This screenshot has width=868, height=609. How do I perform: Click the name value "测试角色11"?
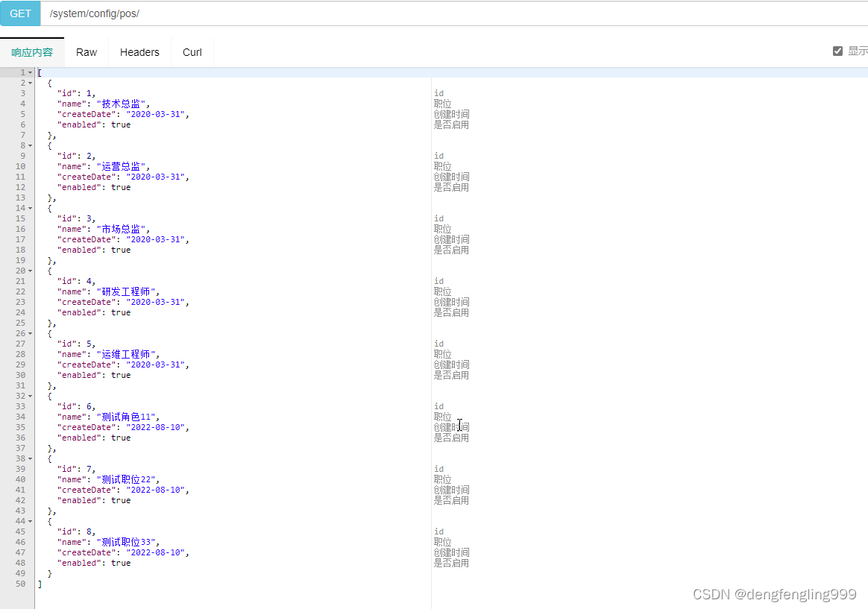tap(126, 417)
